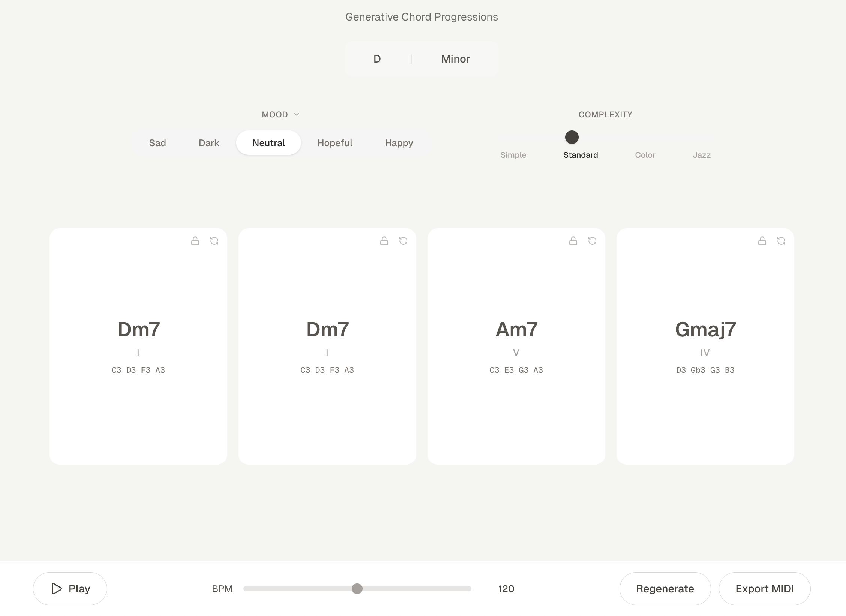Screen dimensions: 846x616
Task: Refresh the second Dm7 chord card
Action: 403,241
